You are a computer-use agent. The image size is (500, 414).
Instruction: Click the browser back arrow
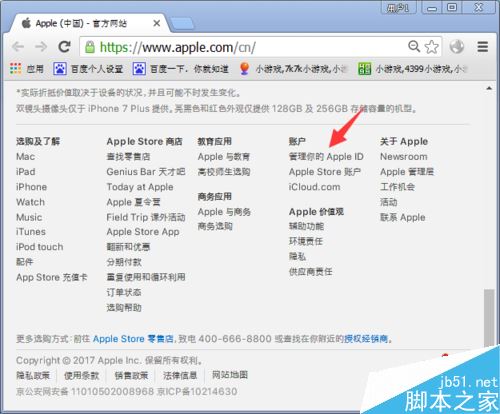18,47
